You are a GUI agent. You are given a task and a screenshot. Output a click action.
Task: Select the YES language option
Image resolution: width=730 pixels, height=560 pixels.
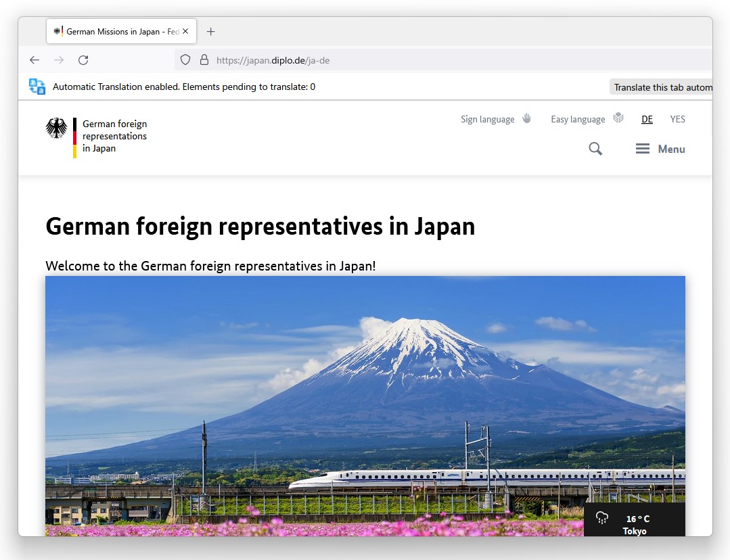[677, 119]
